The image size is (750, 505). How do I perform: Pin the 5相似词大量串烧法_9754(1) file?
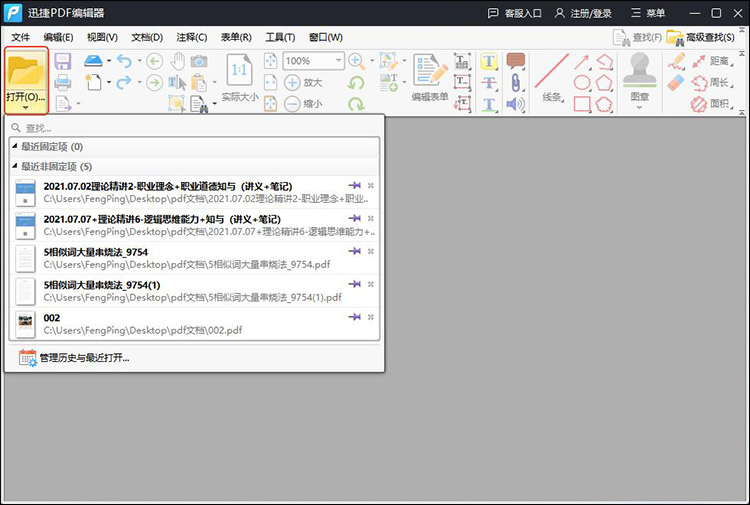pyautogui.click(x=354, y=284)
